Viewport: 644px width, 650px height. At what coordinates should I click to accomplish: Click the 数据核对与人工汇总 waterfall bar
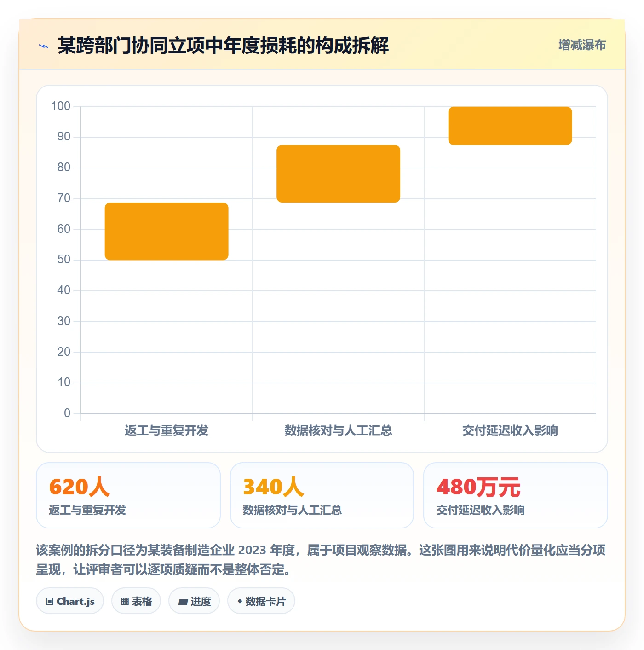(x=338, y=174)
